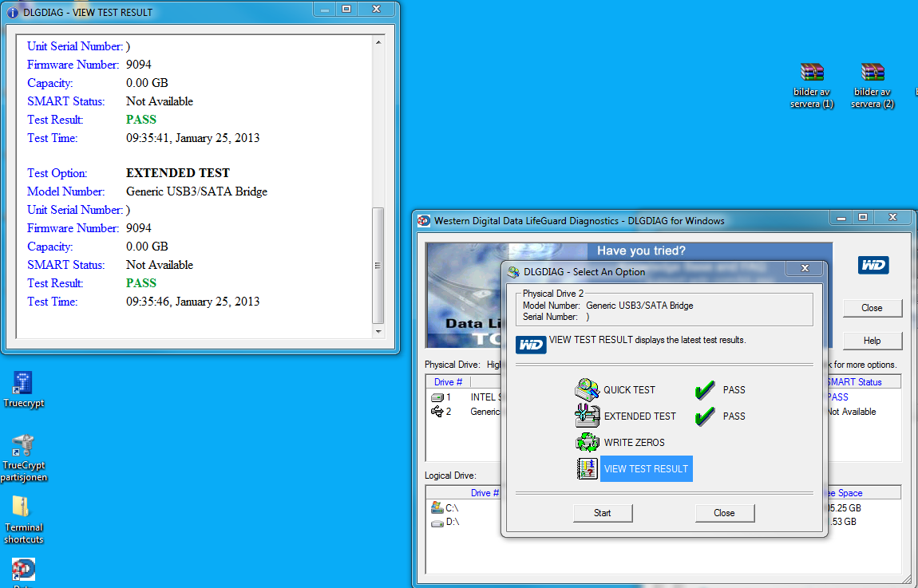Open the Truecrypt desktop shortcut
This screenshot has width=918, height=588.
tap(23, 389)
